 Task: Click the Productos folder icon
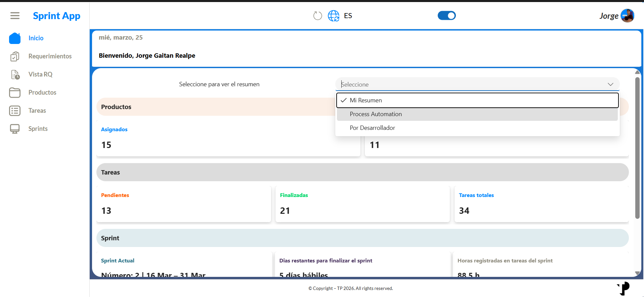pos(15,93)
